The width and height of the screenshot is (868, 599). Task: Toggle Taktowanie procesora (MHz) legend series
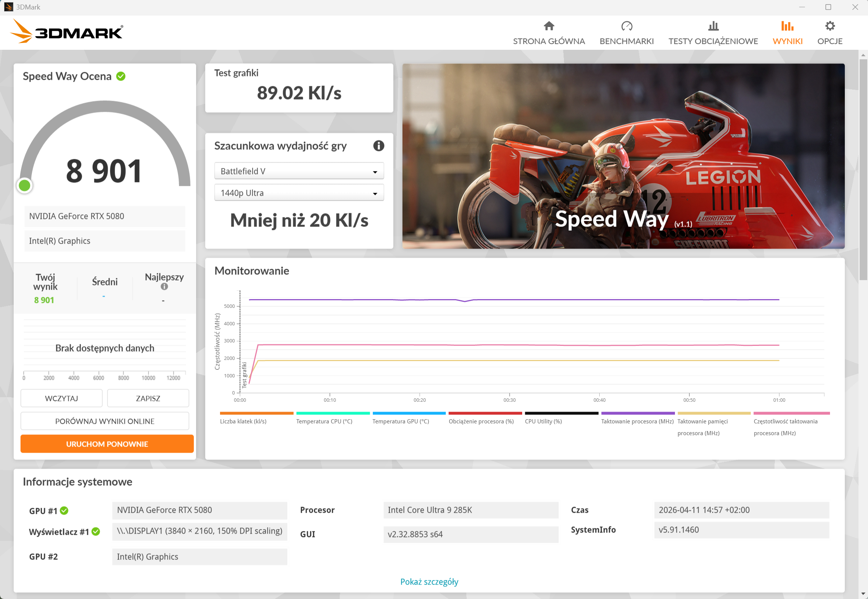point(637,421)
